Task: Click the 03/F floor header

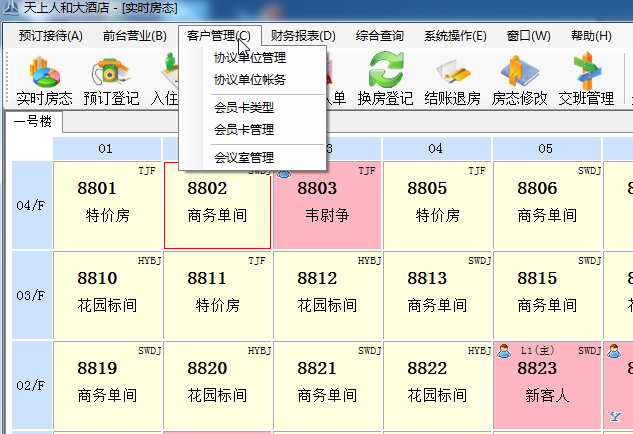Action: [32, 296]
